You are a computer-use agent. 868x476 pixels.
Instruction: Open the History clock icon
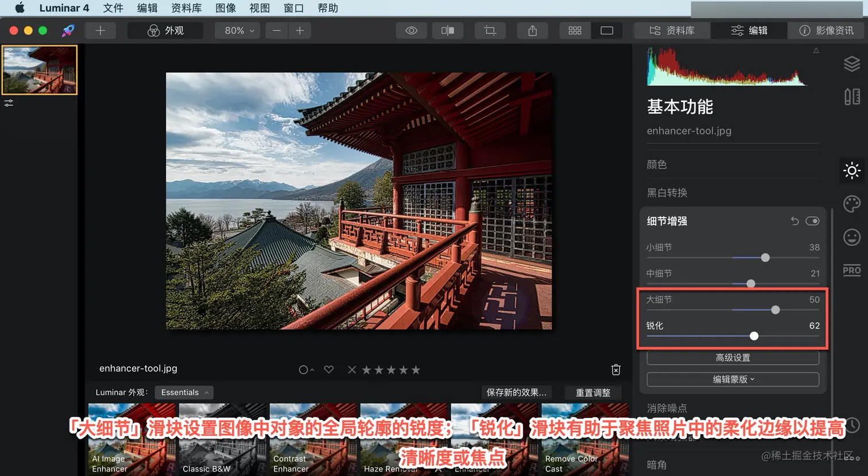(853, 425)
